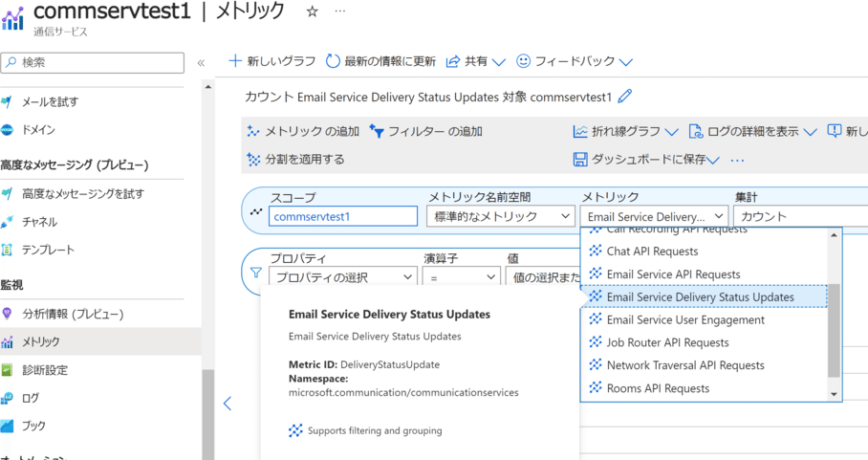This screenshot has width=868, height=460.
Task: Open the メトリック dropdown showing Email Service Delivery
Action: [654, 216]
